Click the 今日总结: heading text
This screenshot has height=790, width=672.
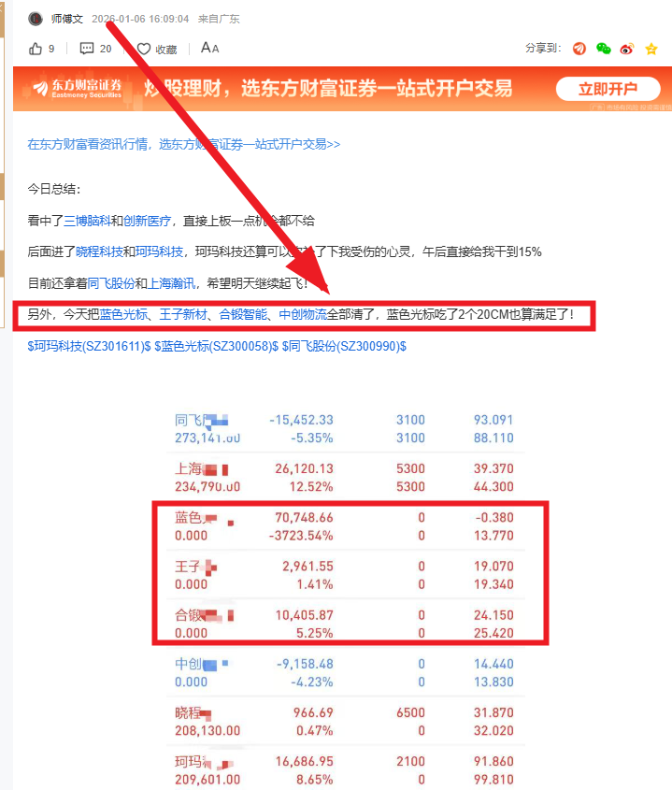point(54,190)
